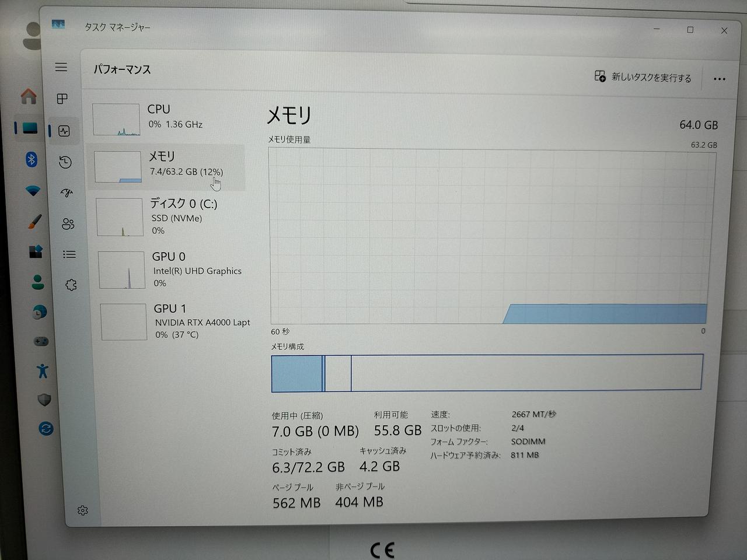
Task: Click the memory usage graph
Action: (x=490, y=236)
